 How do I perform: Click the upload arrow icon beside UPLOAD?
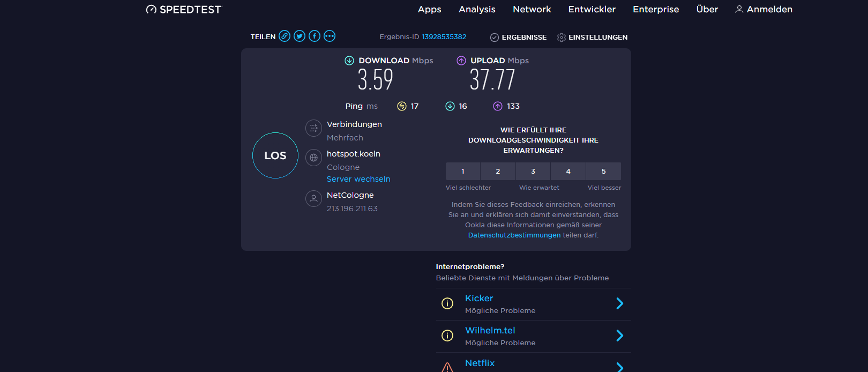(461, 61)
